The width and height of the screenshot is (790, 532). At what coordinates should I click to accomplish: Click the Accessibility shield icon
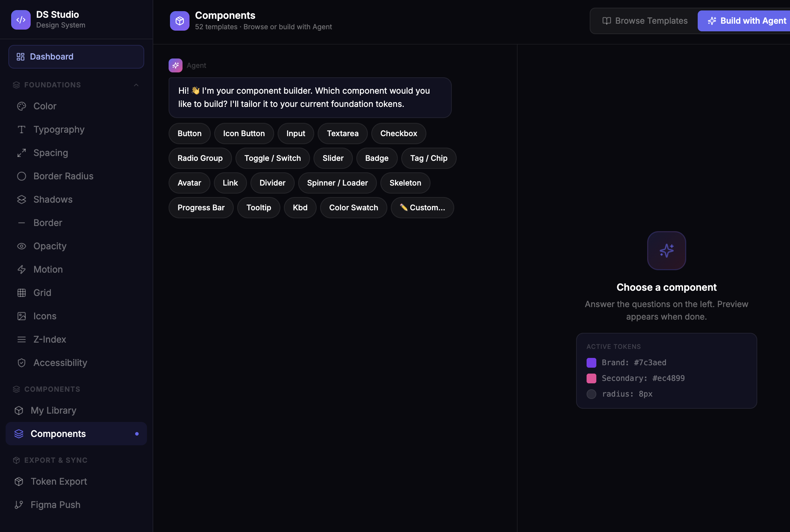pyautogui.click(x=22, y=363)
